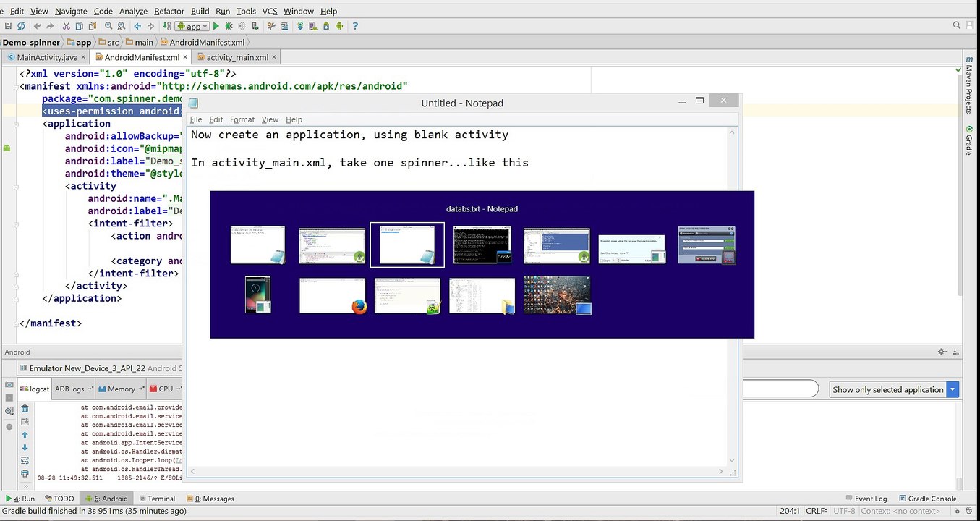The height and width of the screenshot is (521, 980).
Task: Open Notepad's Format menu
Action: (242, 119)
